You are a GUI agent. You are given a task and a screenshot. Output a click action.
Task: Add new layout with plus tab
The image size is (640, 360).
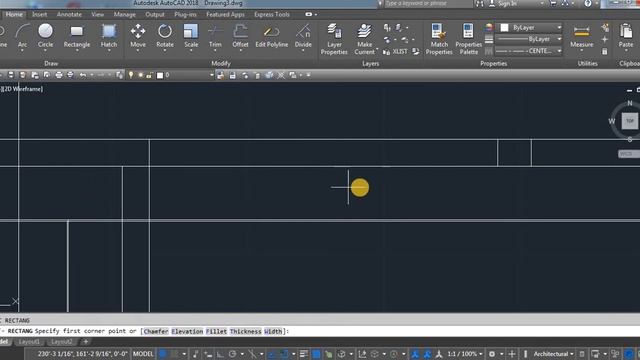[86, 342]
